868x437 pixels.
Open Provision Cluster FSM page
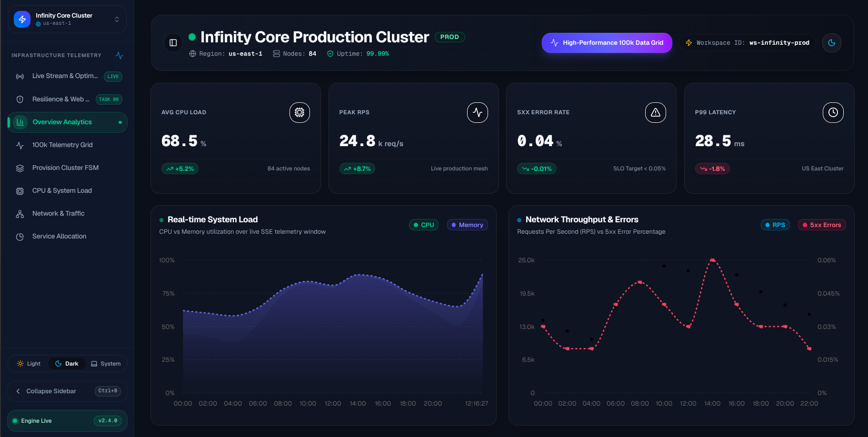click(x=67, y=168)
